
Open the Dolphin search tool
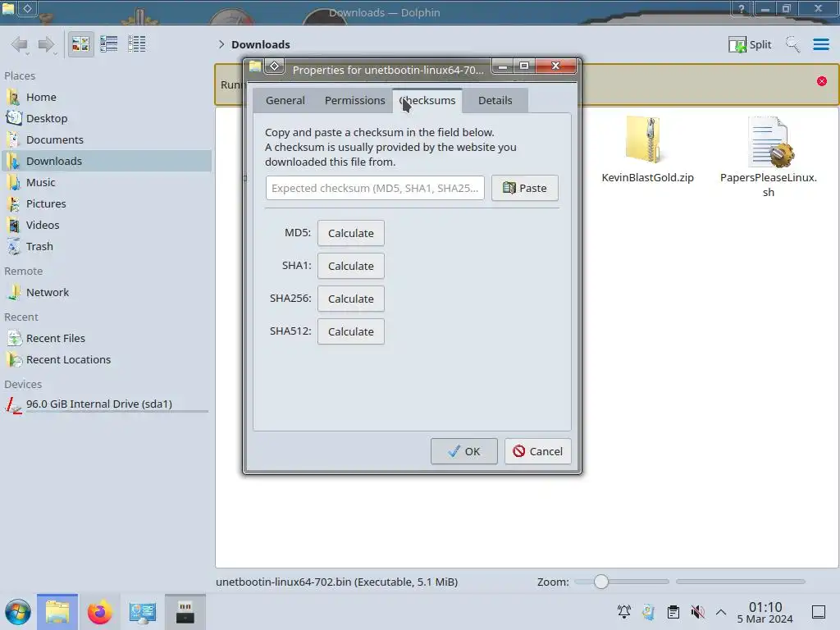[x=792, y=44]
